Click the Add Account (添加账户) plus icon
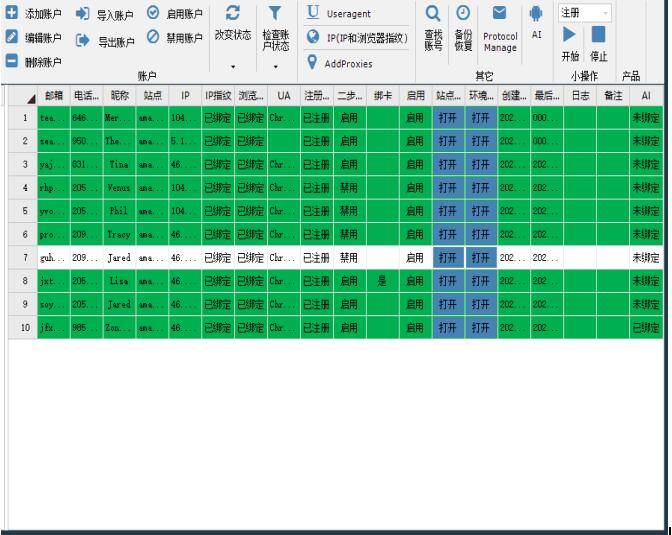This screenshot has height=535, width=672. tap(12, 13)
